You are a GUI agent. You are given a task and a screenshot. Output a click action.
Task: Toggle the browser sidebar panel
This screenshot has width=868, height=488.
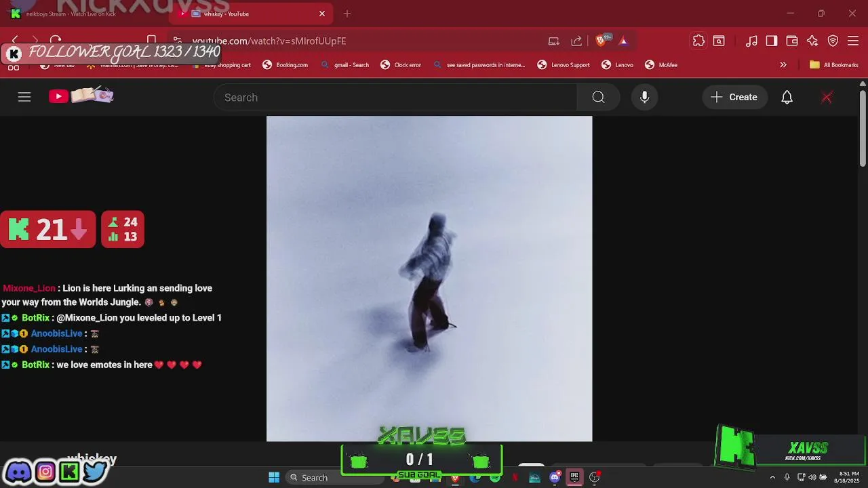pos(771,41)
